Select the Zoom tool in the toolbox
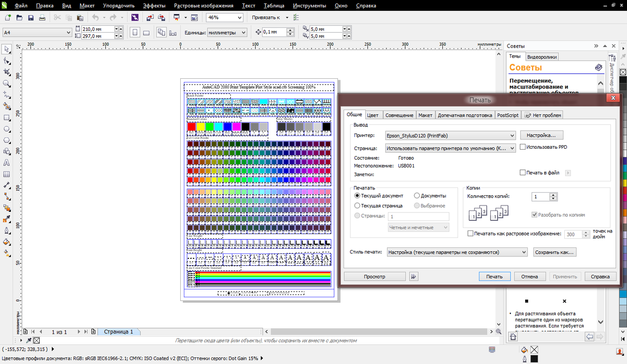The image size is (627, 364). tap(7, 84)
